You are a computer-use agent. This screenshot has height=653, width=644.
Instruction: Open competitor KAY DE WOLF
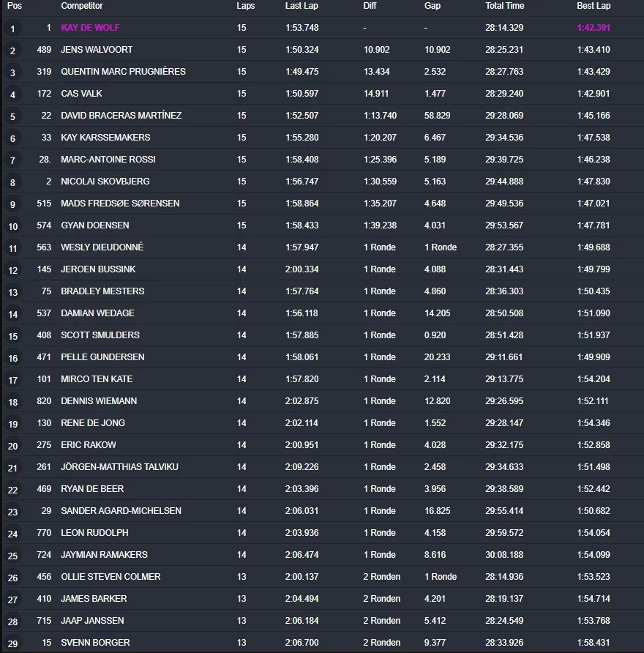[90, 28]
